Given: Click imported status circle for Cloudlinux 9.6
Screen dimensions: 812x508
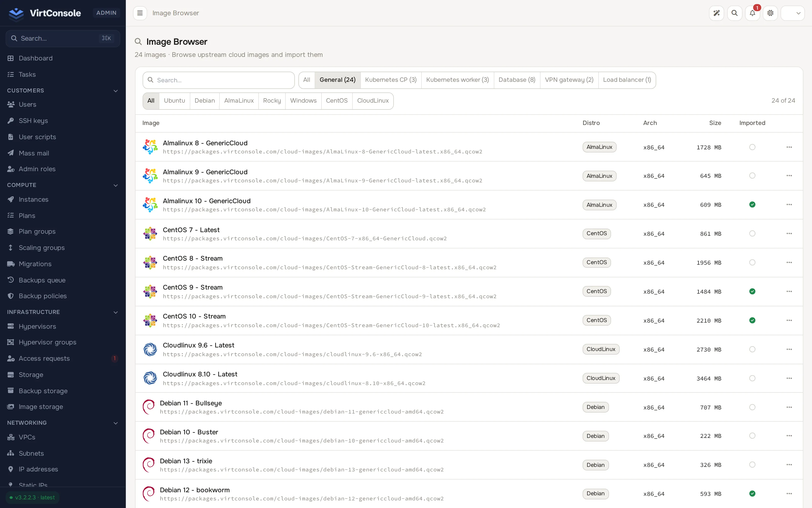Looking at the screenshot, I should click(752, 350).
